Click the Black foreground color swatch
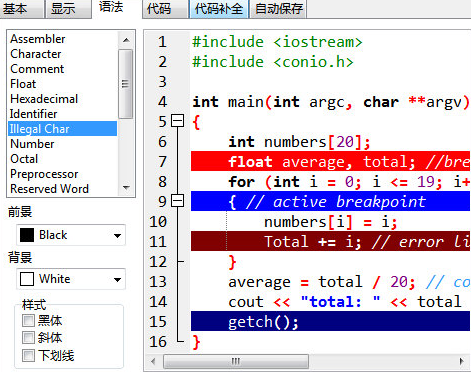 click(27, 235)
